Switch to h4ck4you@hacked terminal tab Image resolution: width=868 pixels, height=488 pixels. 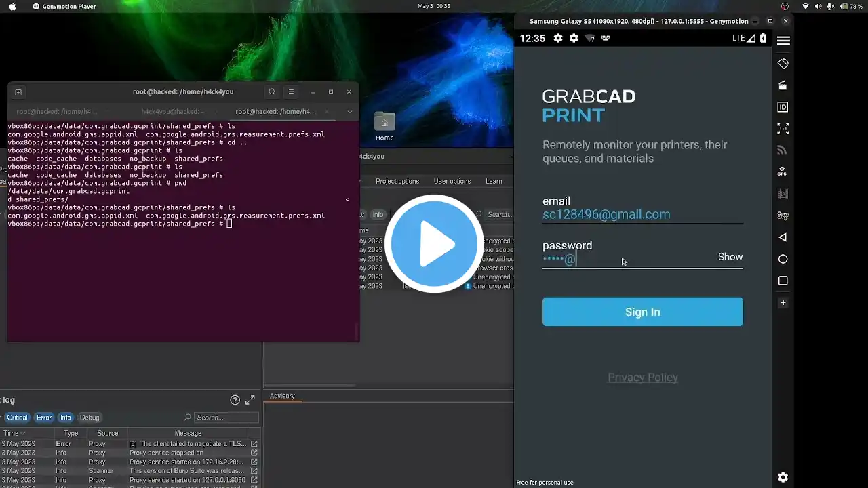pos(172,111)
